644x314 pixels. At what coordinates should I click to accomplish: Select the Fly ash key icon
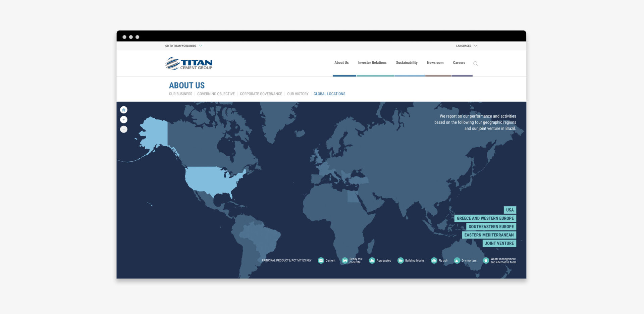pyautogui.click(x=434, y=260)
